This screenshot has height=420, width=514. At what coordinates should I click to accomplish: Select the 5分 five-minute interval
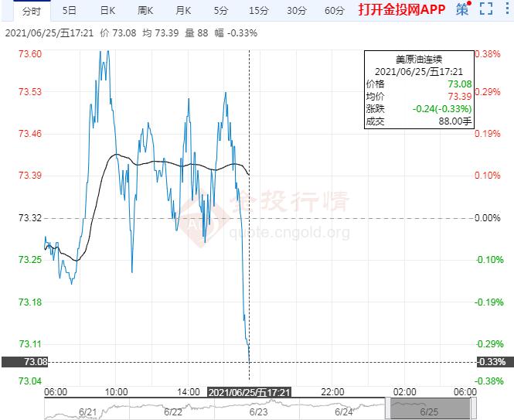(x=222, y=10)
